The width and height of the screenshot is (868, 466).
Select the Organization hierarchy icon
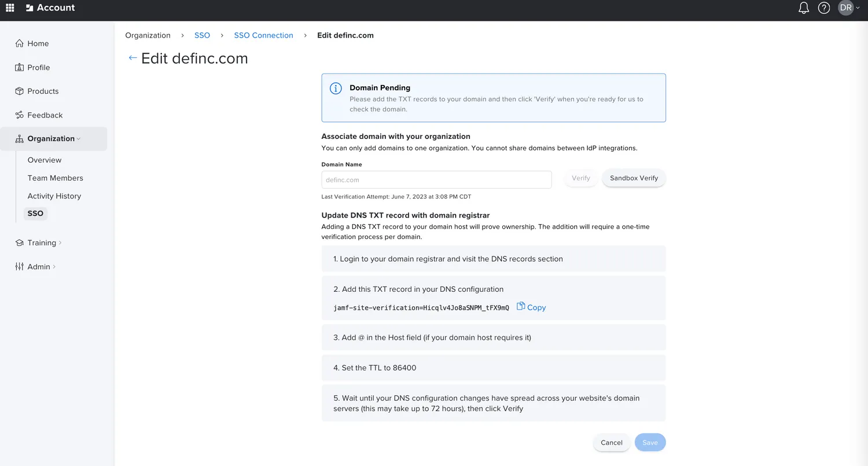(x=19, y=138)
